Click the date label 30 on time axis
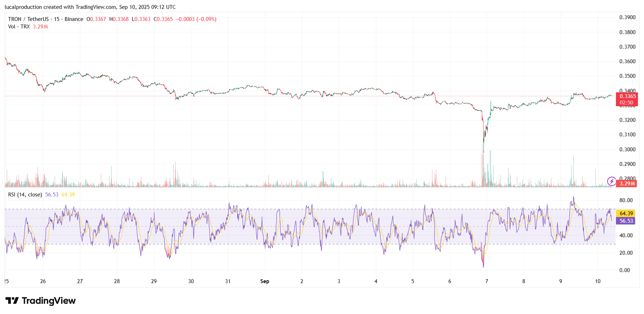 pyautogui.click(x=191, y=281)
